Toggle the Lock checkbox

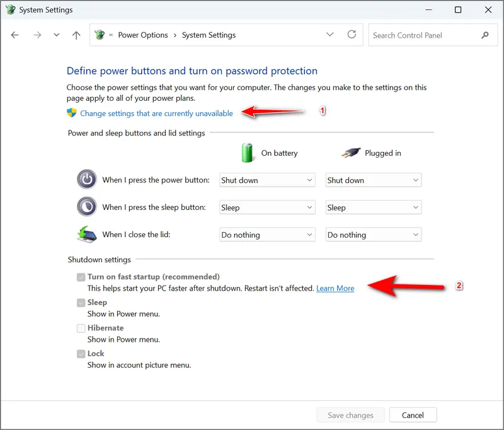coord(81,354)
